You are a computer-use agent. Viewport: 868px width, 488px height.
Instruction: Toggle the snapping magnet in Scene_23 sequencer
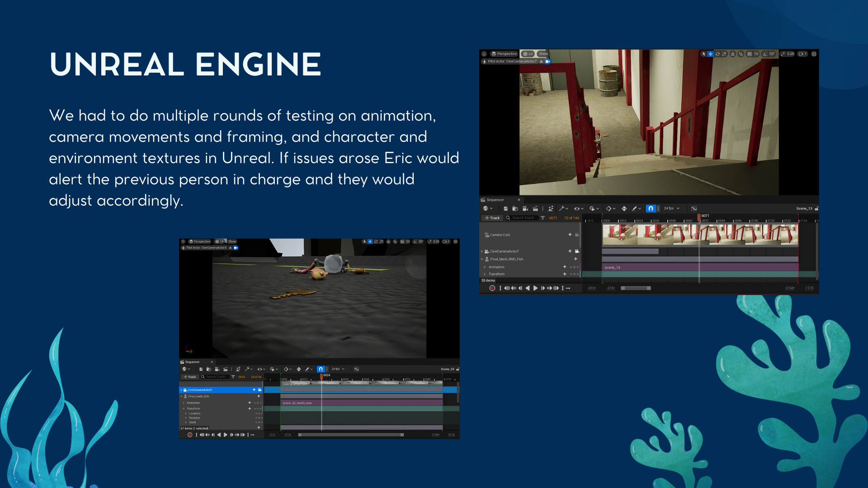point(321,369)
